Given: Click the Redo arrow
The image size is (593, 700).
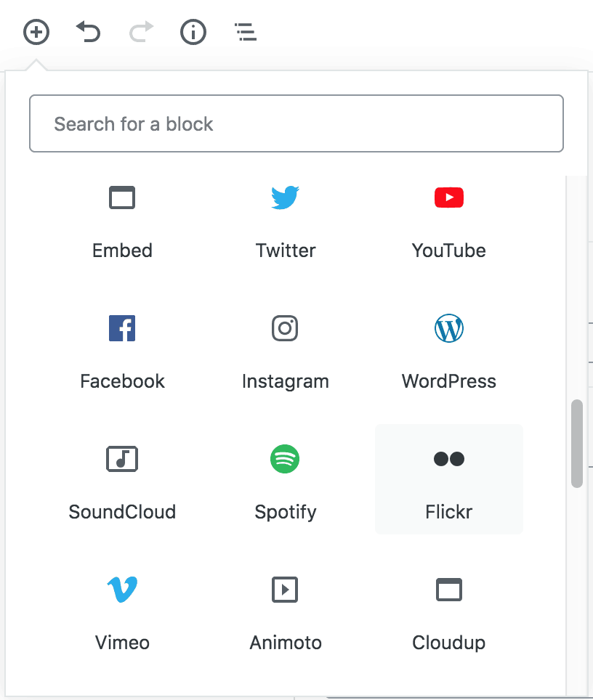Looking at the screenshot, I should click(141, 32).
